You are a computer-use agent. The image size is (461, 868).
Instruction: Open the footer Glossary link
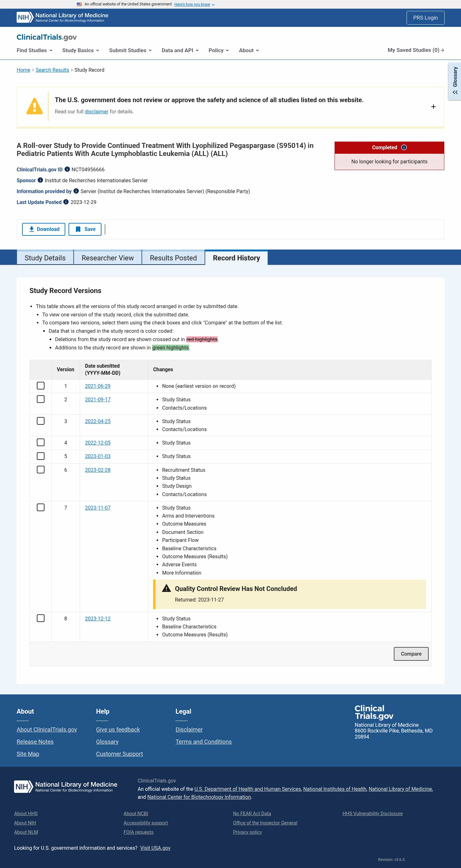point(107,741)
